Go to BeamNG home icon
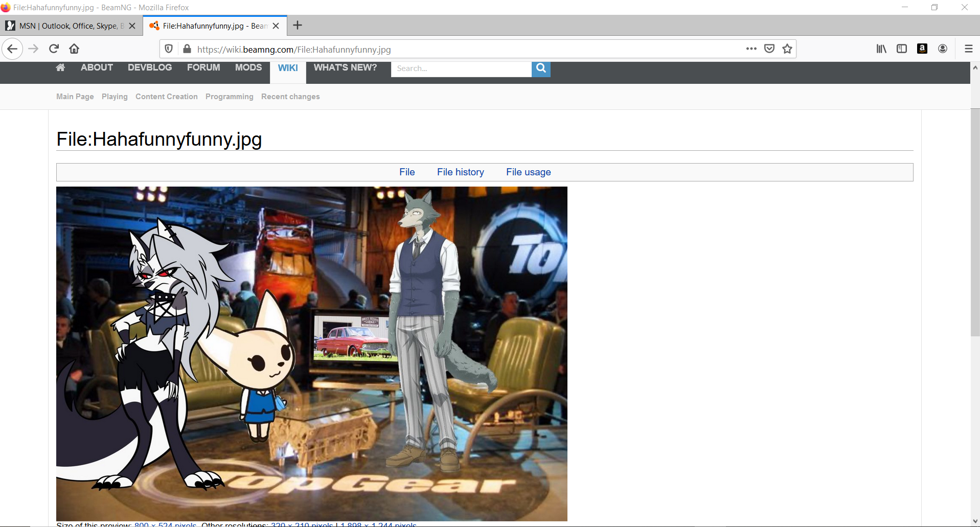 (60, 67)
